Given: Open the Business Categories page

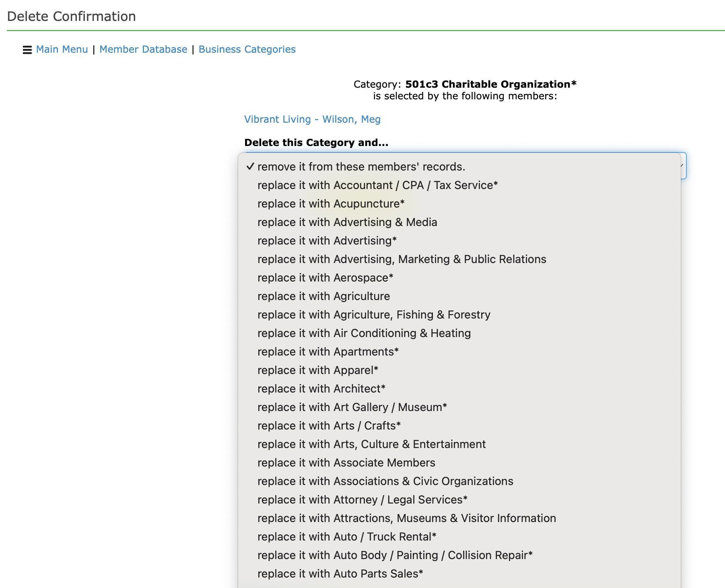Looking at the screenshot, I should (x=247, y=49).
